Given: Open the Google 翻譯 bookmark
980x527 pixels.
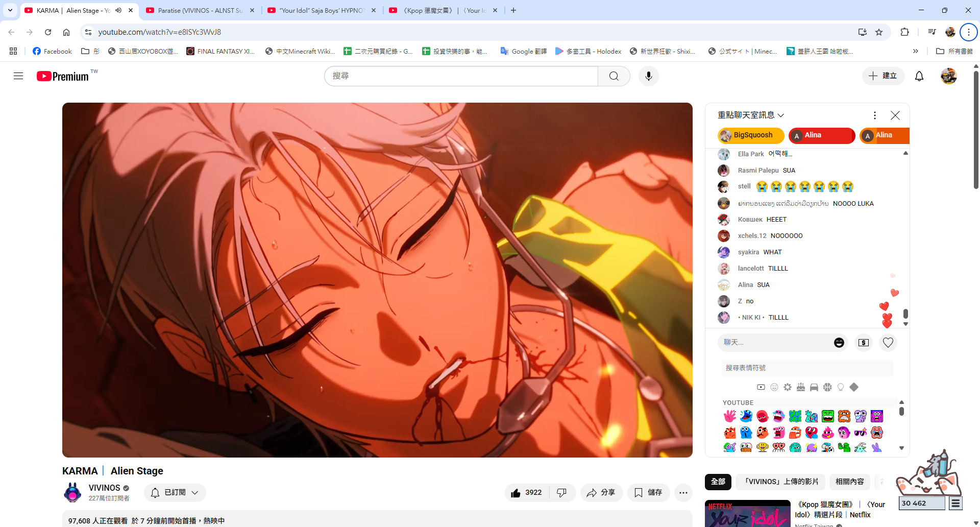Looking at the screenshot, I should tap(524, 51).
